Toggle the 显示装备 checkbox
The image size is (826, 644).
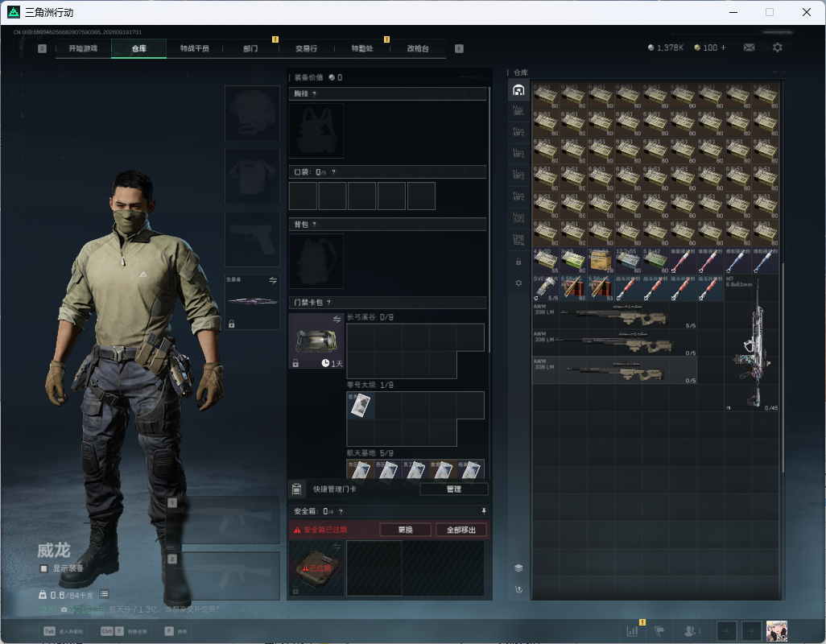(x=44, y=568)
